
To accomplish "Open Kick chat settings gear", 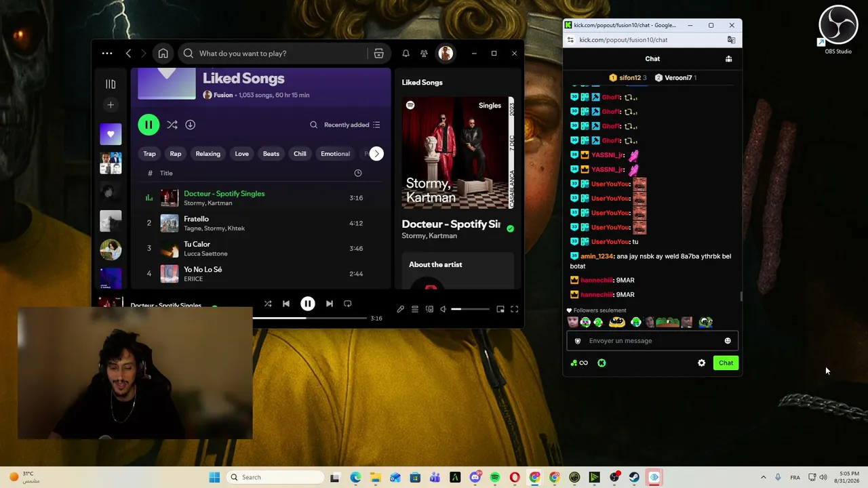I will (702, 363).
